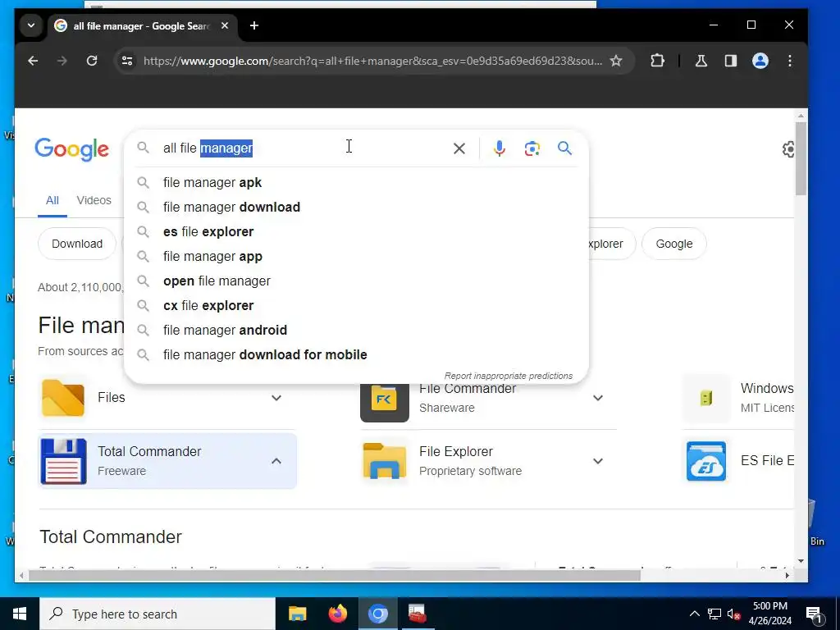Select suggestion 'file manager app'
This screenshot has width=840, height=630.
point(356,257)
